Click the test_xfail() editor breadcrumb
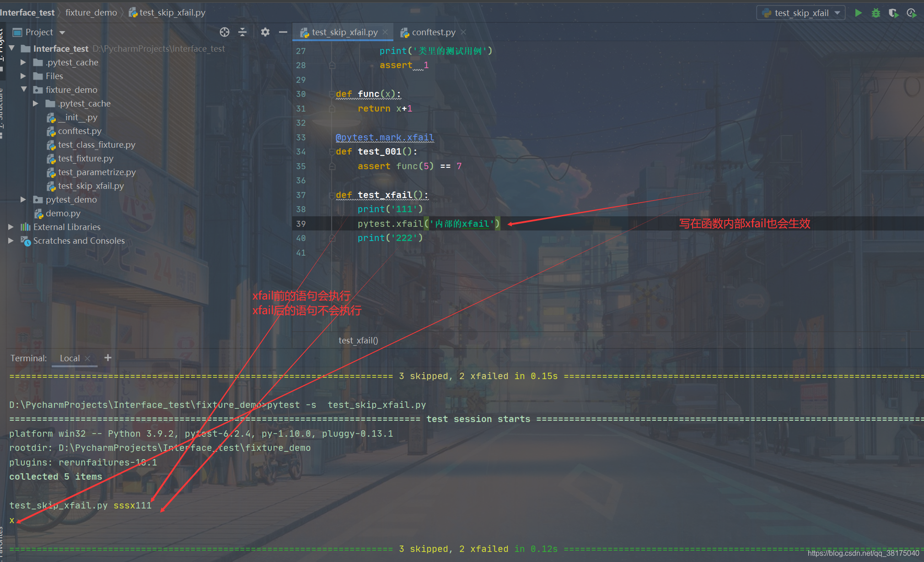 click(358, 340)
